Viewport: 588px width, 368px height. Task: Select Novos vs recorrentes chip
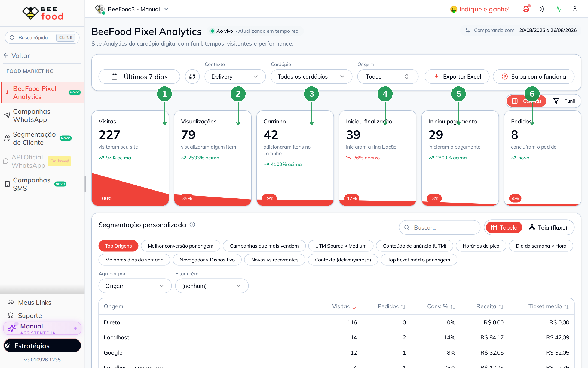click(x=275, y=260)
